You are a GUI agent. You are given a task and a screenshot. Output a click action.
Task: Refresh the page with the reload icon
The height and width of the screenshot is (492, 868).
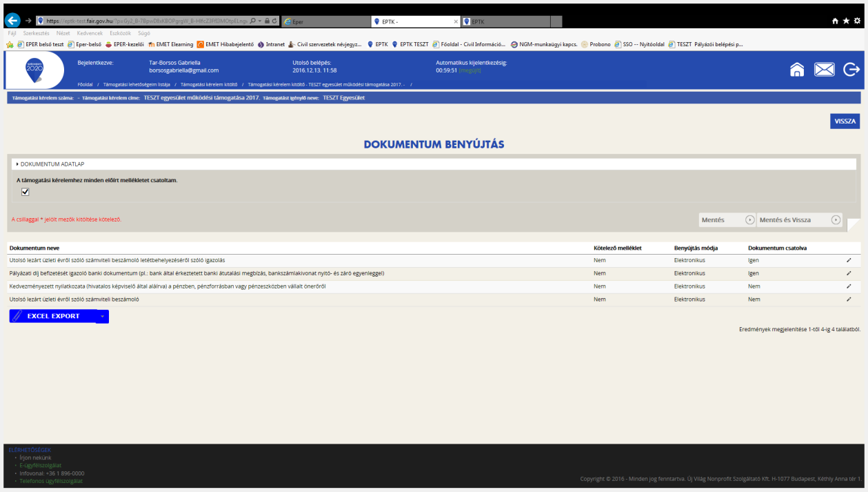point(274,21)
